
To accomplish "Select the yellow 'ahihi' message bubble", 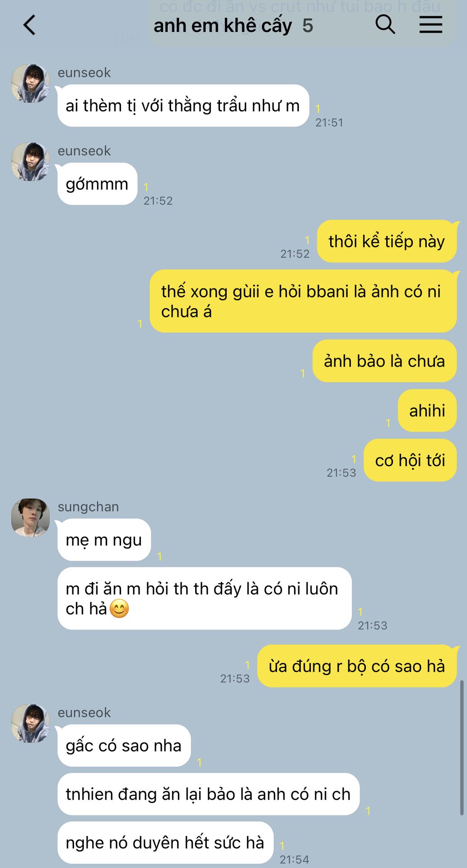I will [427, 410].
